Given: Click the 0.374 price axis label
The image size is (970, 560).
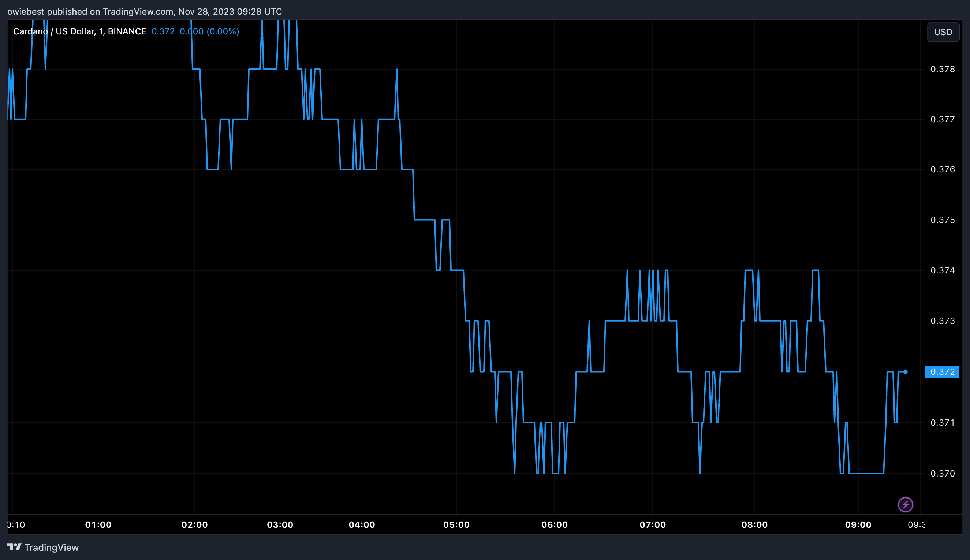Looking at the screenshot, I should pyautogui.click(x=942, y=270).
